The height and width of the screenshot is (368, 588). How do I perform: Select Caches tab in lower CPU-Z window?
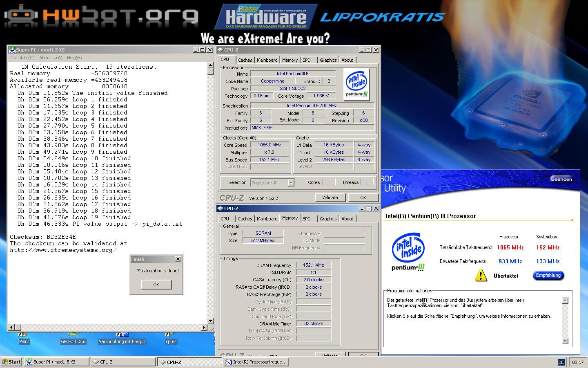click(x=245, y=219)
